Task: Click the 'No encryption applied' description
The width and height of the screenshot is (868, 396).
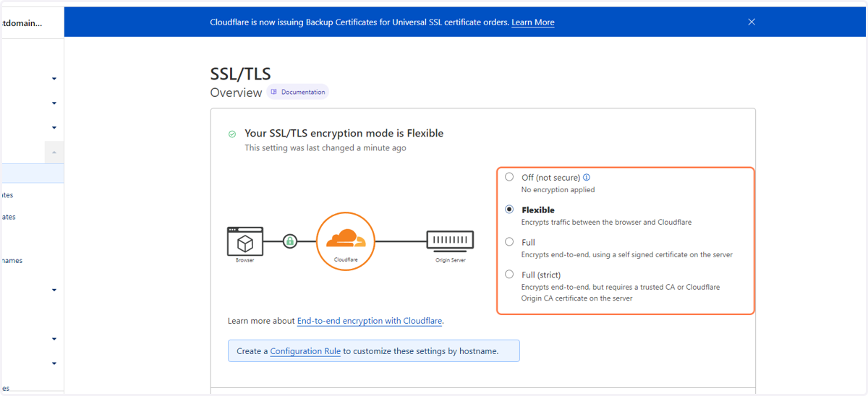Action: pyautogui.click(x=558, y=190)
